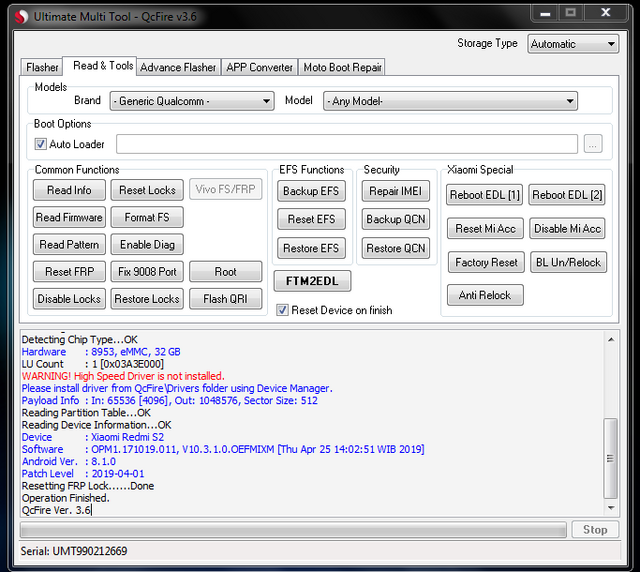Click the 'Hardware : 8953, eMMC, 32 GB' line

(x=101, y=352)
